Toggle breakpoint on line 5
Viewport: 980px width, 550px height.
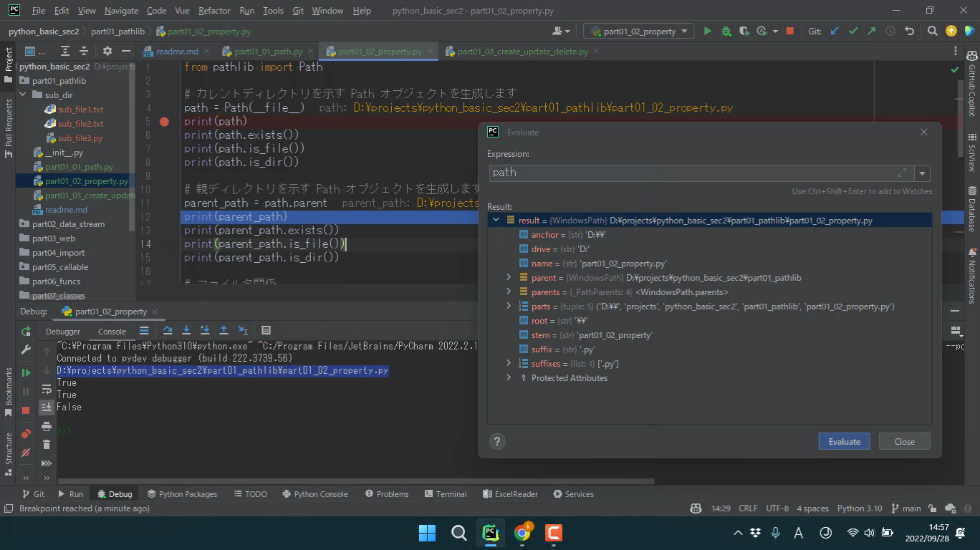click(x=164, y=122)
